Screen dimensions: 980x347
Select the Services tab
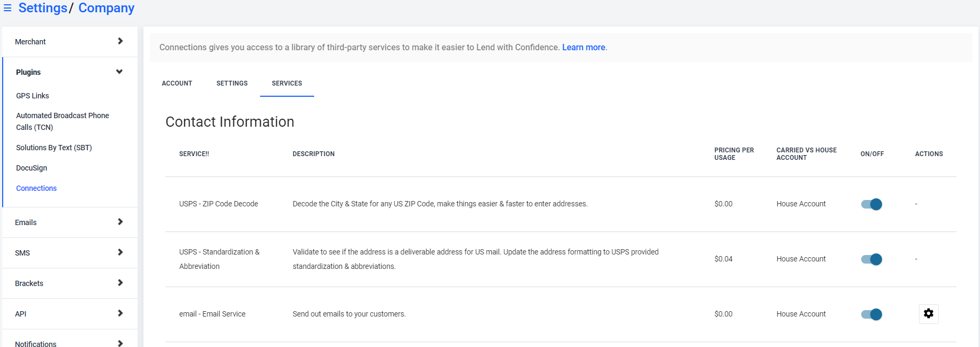click(x=287, y=83)
